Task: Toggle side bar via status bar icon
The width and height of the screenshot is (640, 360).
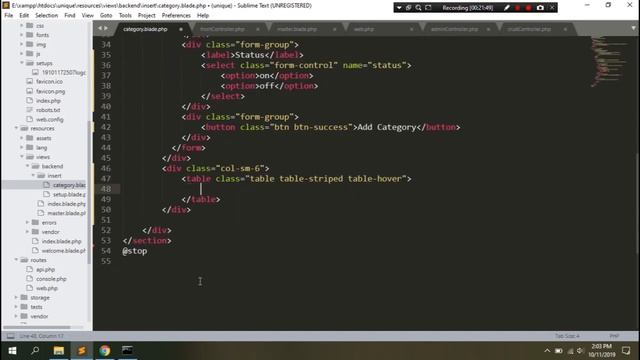Action: pyautogui.click(x=11, y=336)
